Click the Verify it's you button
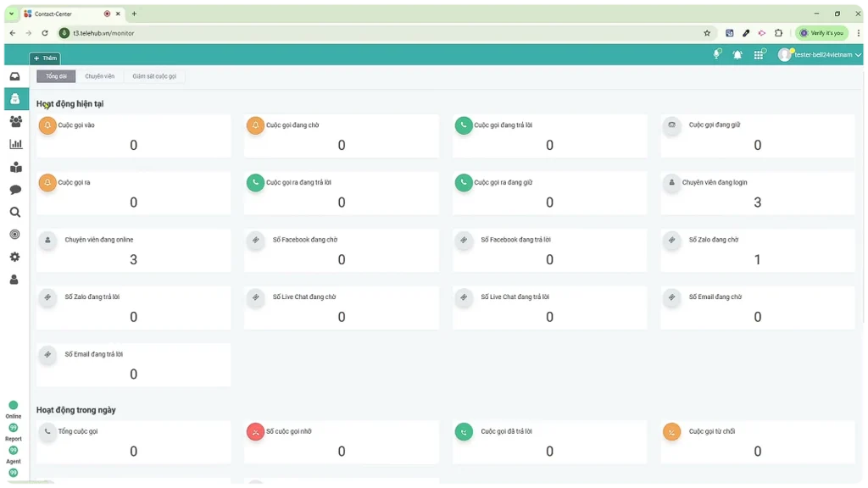 [821, 33]
